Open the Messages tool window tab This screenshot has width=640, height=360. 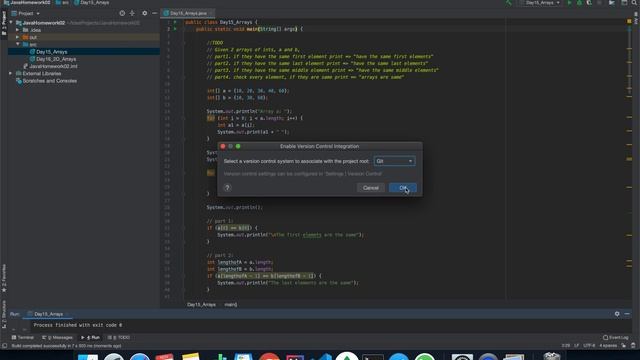(x=57, y=338)
